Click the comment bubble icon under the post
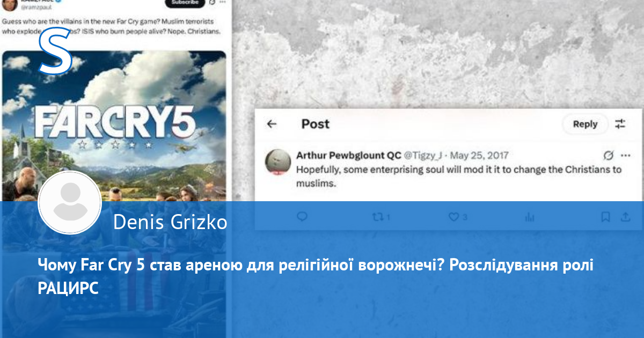 click(302, 217)
